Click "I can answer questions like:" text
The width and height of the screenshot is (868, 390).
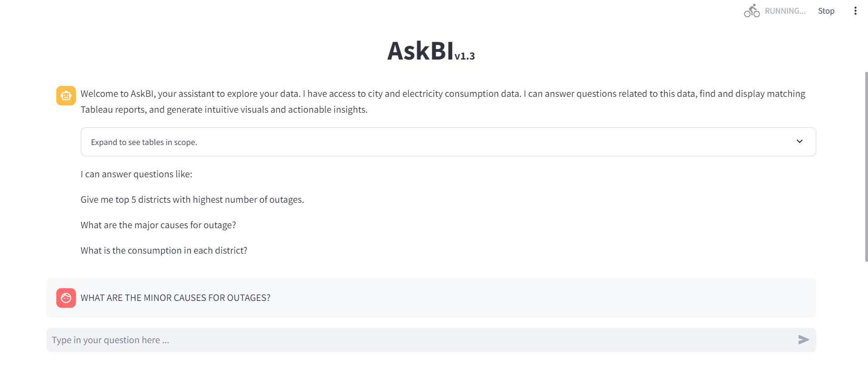(136, 174)
